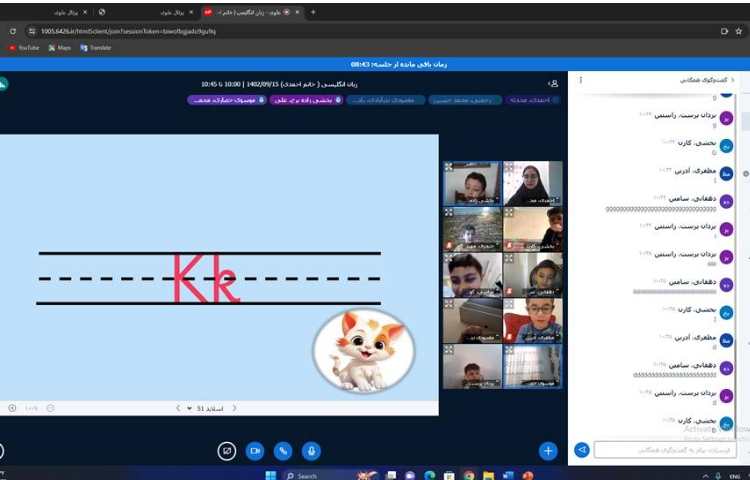Open the chat options three-dot menu
The height and width of the screenshot is (480, 750).
point(581,80)
